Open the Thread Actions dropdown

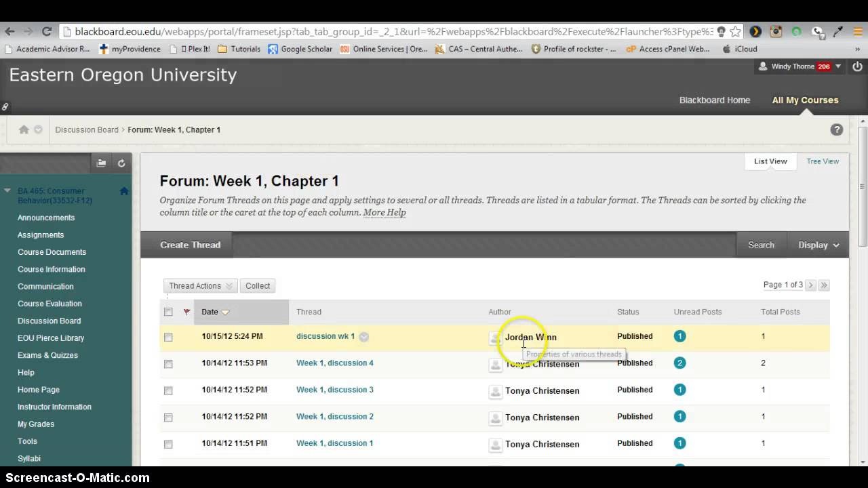pos(200,286)
